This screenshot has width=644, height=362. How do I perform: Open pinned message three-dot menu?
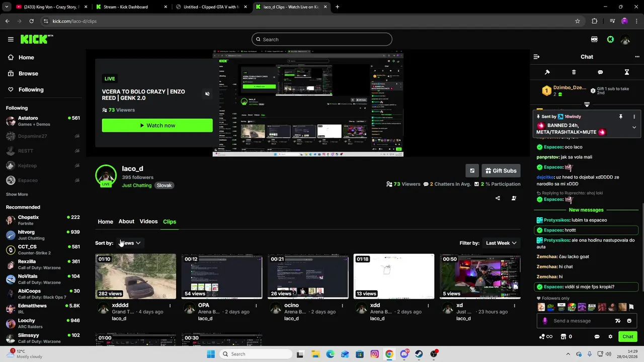[634, 117]
